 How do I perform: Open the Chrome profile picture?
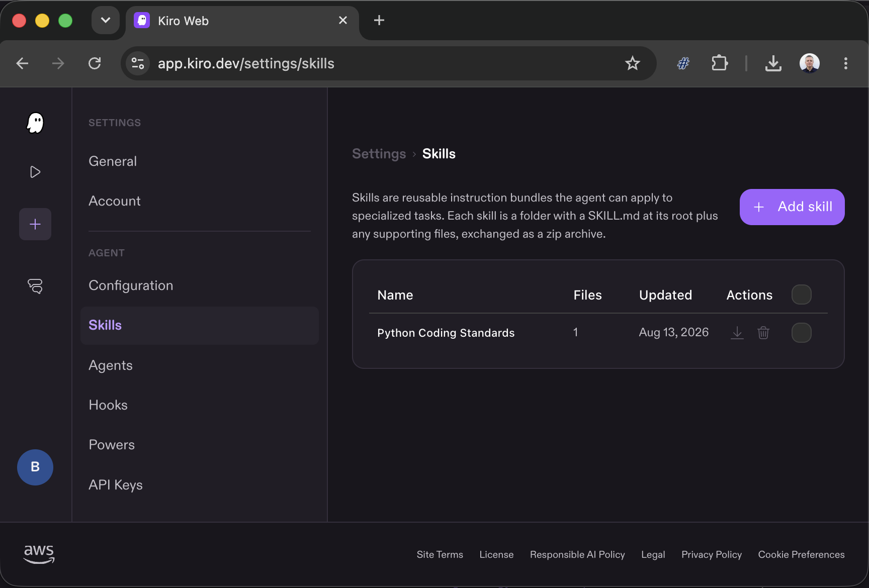[810, 63]
